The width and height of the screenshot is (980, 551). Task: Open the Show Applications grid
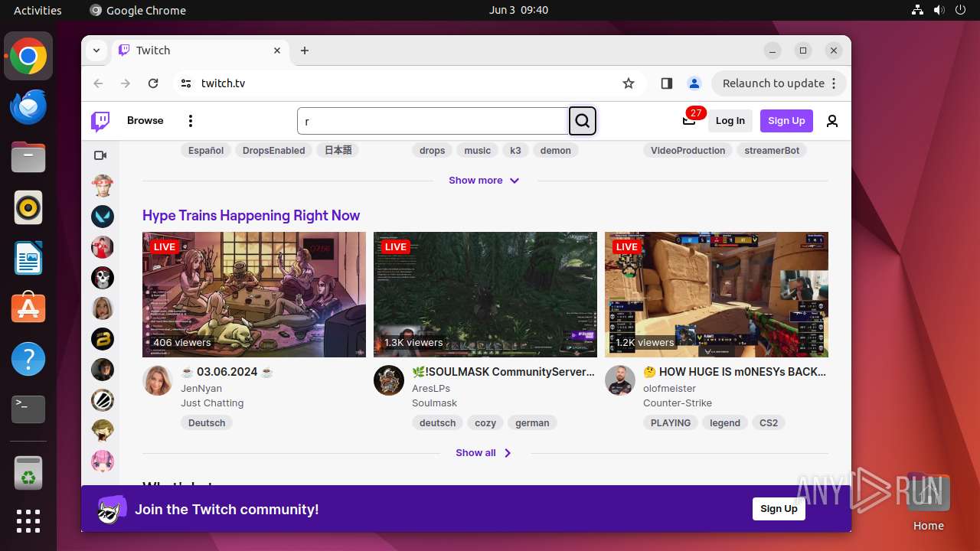pos(28,521)
